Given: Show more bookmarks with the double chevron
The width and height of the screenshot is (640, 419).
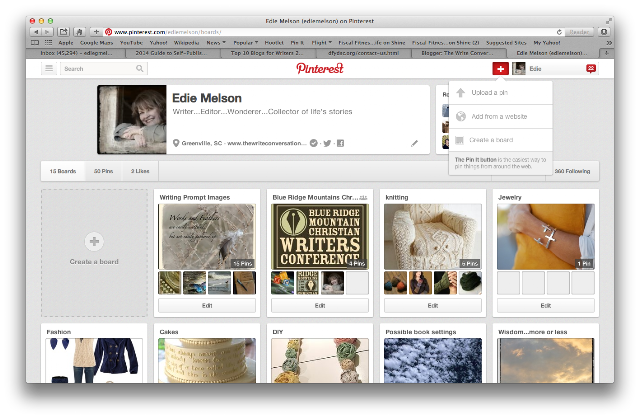Looking at the screenshot, I should pos(609,42).
